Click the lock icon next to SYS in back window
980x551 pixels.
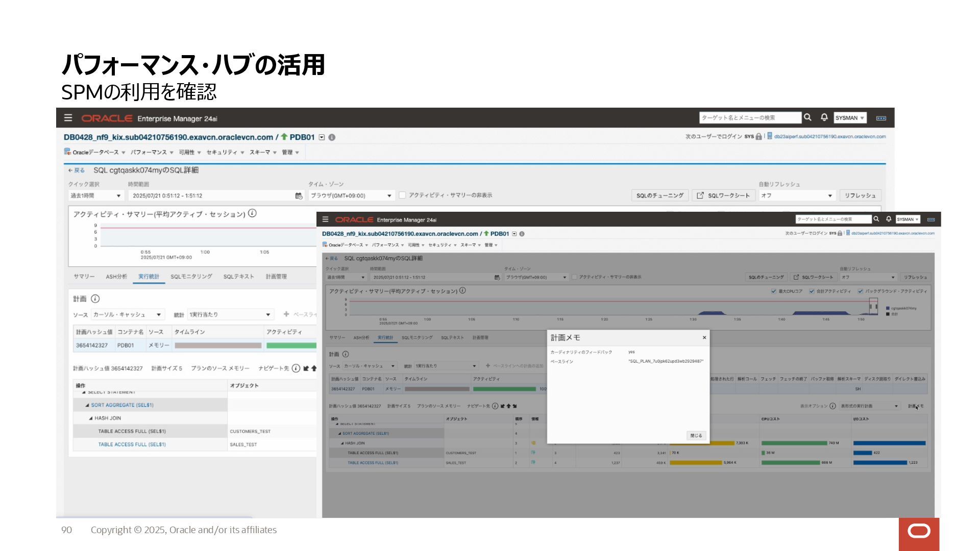coord(758,137)
